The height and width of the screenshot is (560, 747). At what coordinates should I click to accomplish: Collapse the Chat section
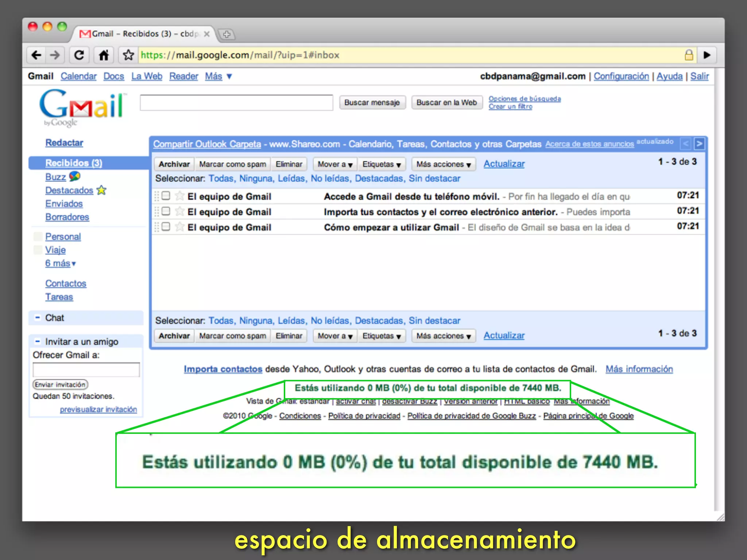point(37,318)
